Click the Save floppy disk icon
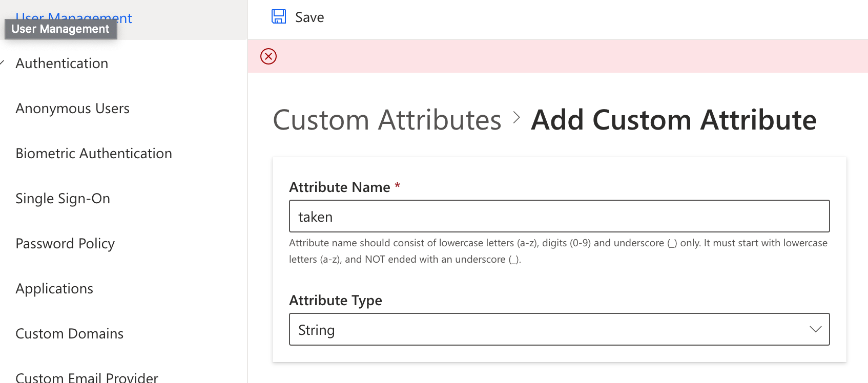 (x=279, y=17)
